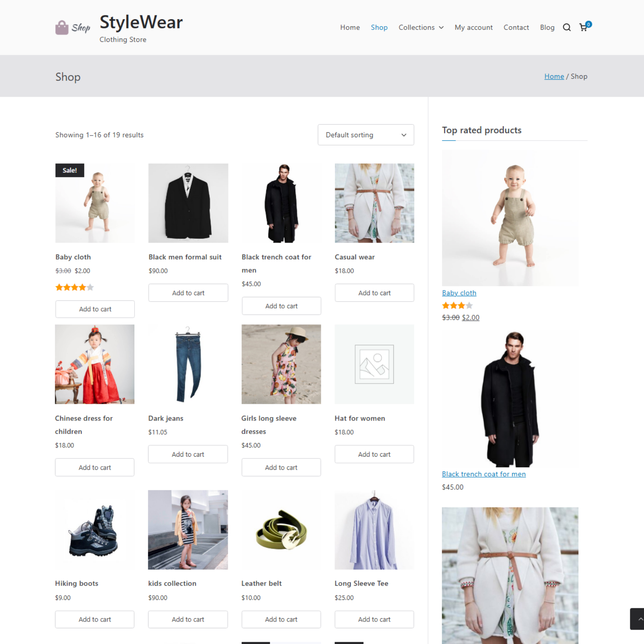Screen dimensions: 644x644
Task: Open the Chinese dress for children image
Action: tap(95, 364)
